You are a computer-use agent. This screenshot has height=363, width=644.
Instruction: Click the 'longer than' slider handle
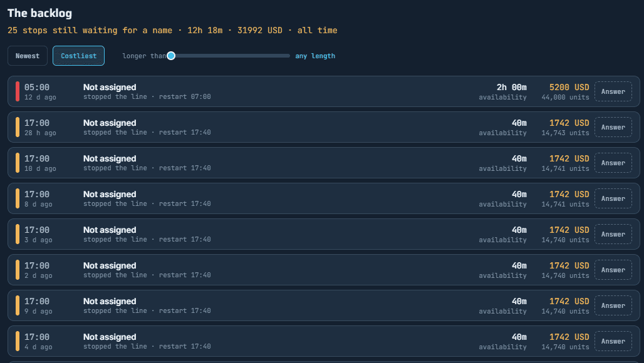pyautogui.click(x=171, y=56)
